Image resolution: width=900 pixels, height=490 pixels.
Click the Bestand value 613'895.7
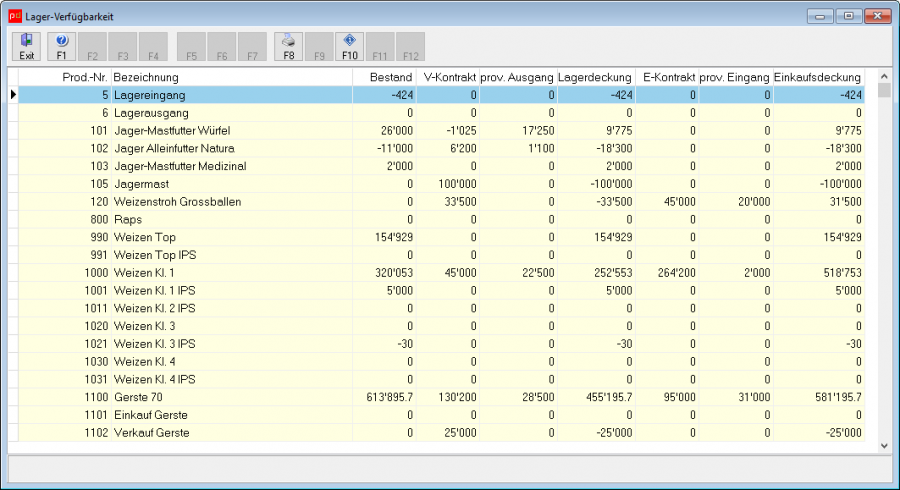coord(390,397)
